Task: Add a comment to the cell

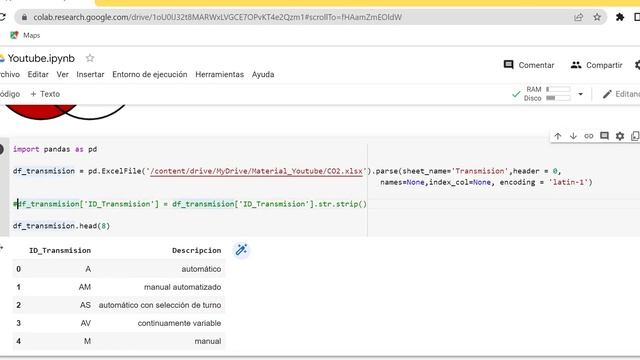Action: (x=604, y=136)
